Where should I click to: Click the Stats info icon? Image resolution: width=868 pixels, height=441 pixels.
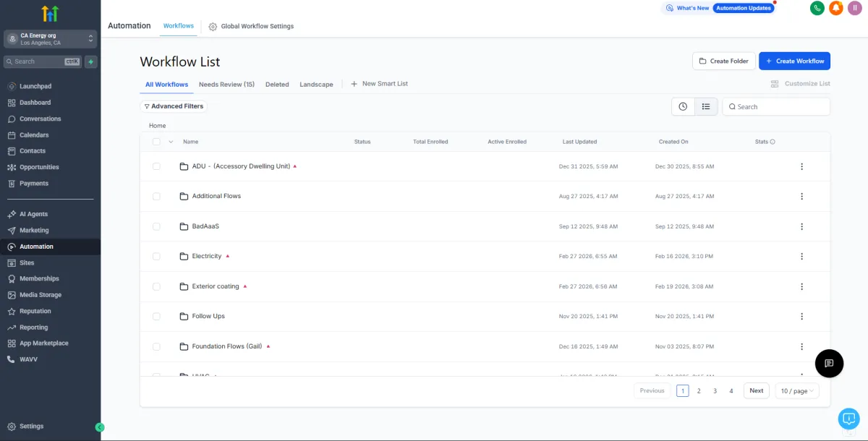coord(773,142)
